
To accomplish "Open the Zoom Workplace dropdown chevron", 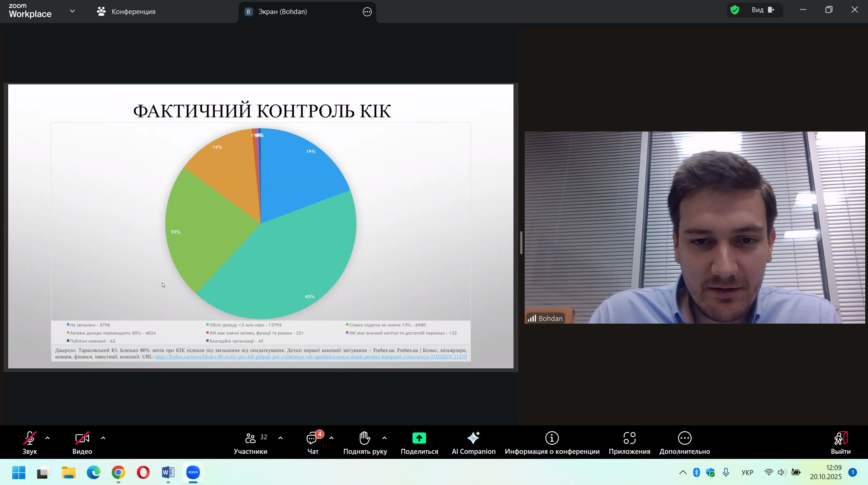I will (x=72, y=11).
